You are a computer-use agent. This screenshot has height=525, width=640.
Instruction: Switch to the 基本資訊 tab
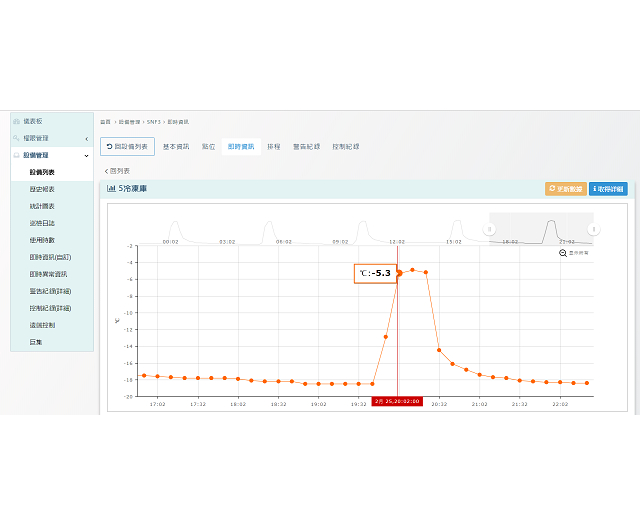[176, 147]
